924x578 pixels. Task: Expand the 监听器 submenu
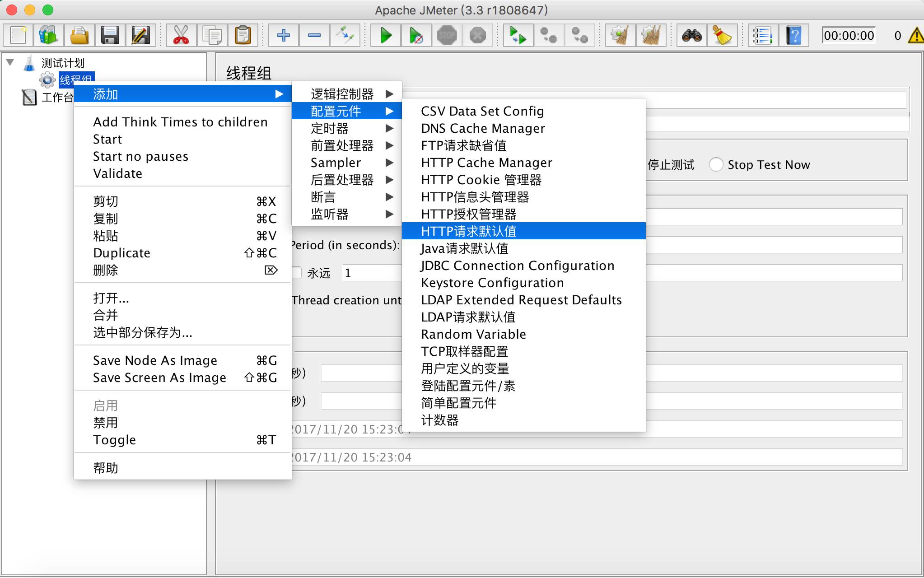(x=346, y=214)
